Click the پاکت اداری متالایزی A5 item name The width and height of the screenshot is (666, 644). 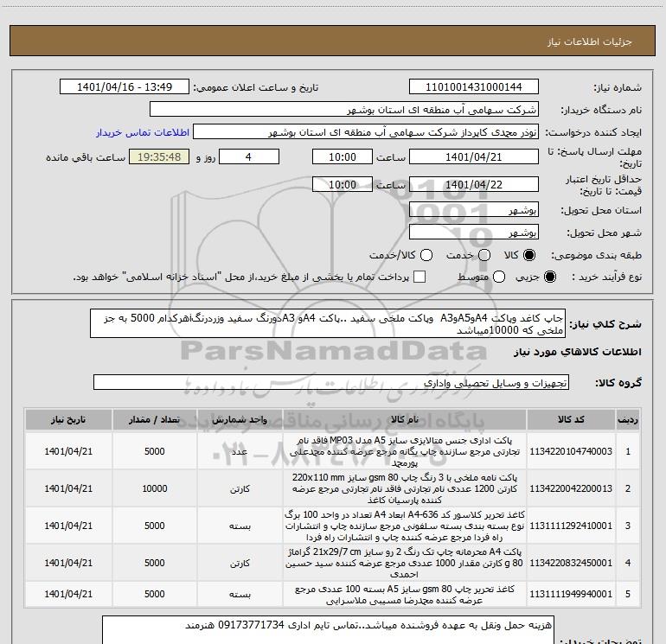coord(405,451)
